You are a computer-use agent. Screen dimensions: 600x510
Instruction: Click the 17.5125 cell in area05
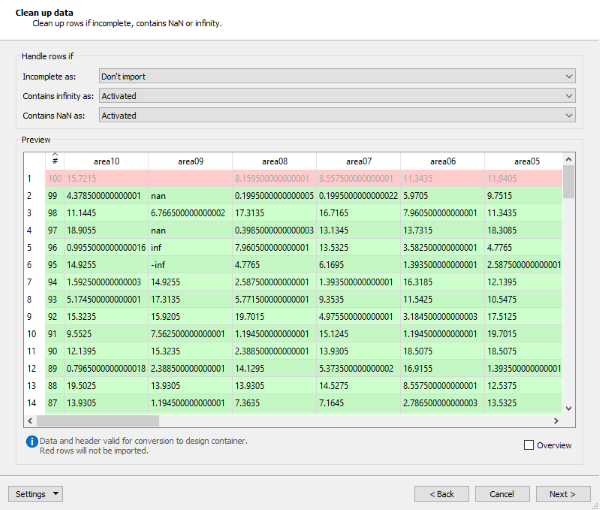523,316
